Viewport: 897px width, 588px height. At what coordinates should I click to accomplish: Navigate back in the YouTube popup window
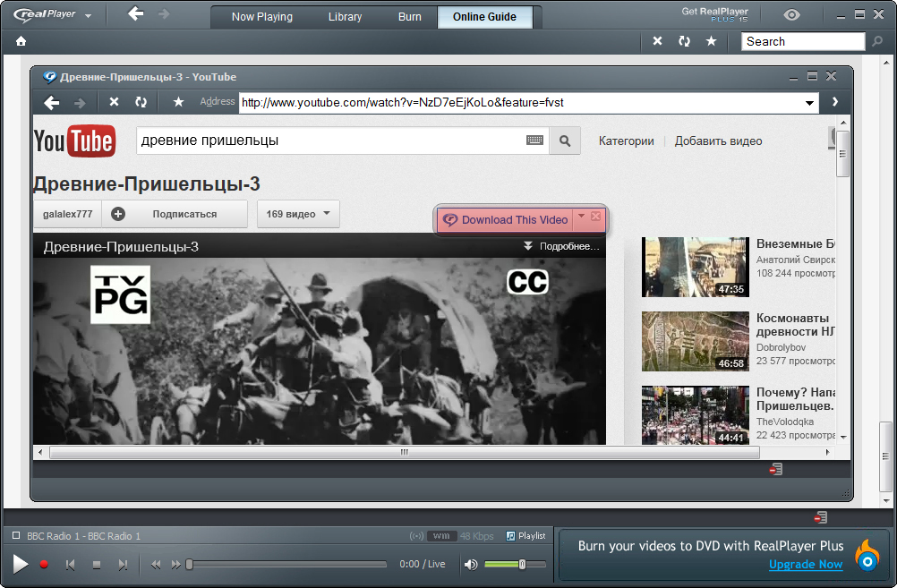tap(52, 102)
